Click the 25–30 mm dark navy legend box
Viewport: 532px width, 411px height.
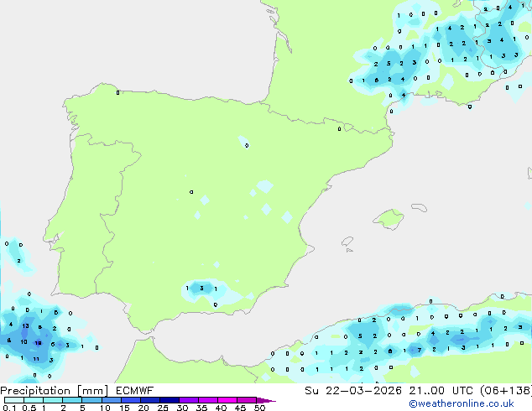tap(170, 400)
